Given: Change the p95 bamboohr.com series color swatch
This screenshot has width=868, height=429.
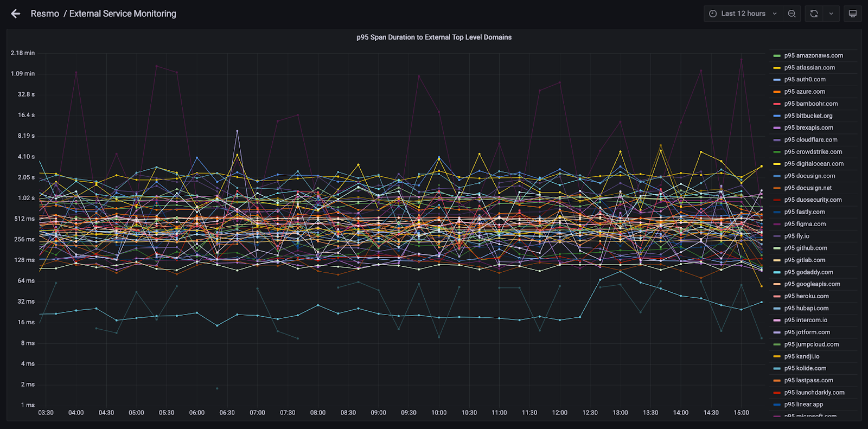Looking at the screenshot, I should 777,104.
